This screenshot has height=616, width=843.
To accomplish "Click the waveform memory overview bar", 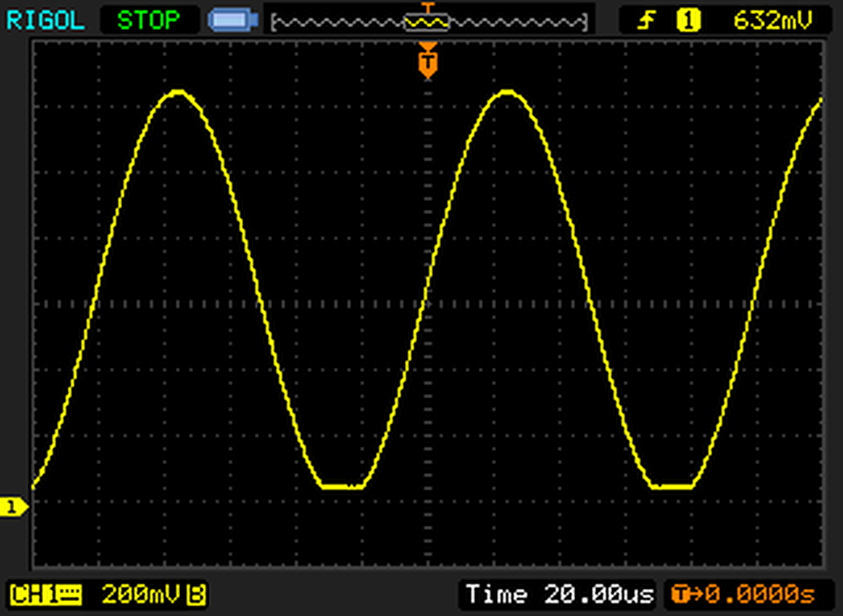I will [429, 22].
